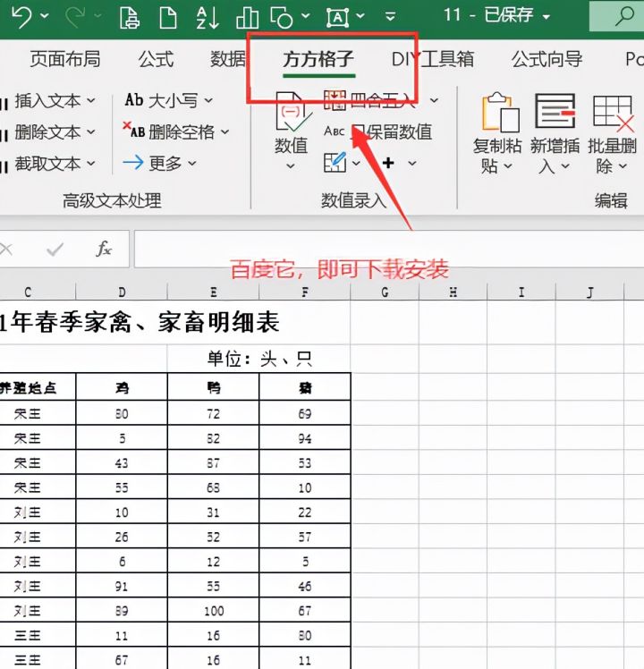Open the Undo history dropdown arrow
Viewport: 644px width, 669px height.
click(45, 16)
